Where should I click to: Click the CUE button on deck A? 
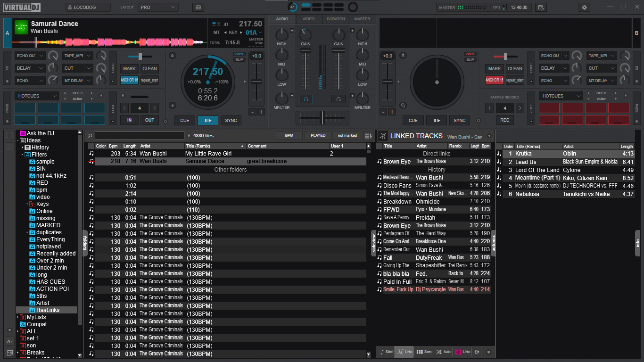tap(185, 120)
